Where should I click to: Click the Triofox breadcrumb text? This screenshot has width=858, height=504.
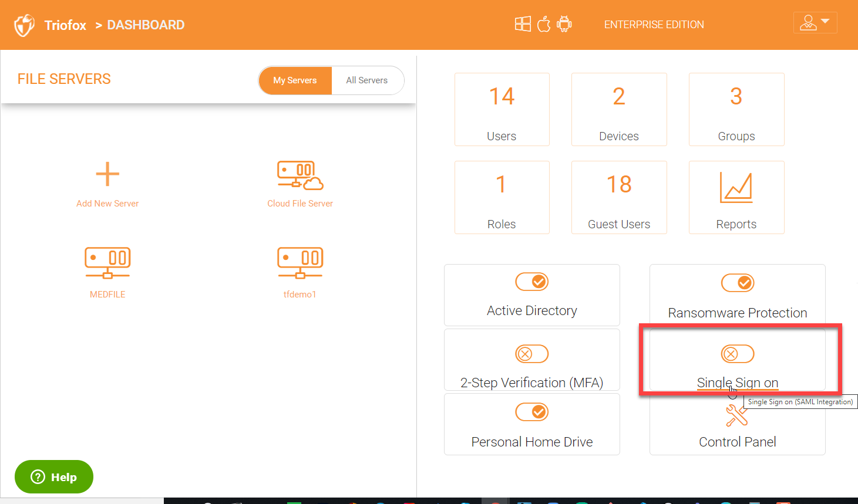[x=65, y=25]
